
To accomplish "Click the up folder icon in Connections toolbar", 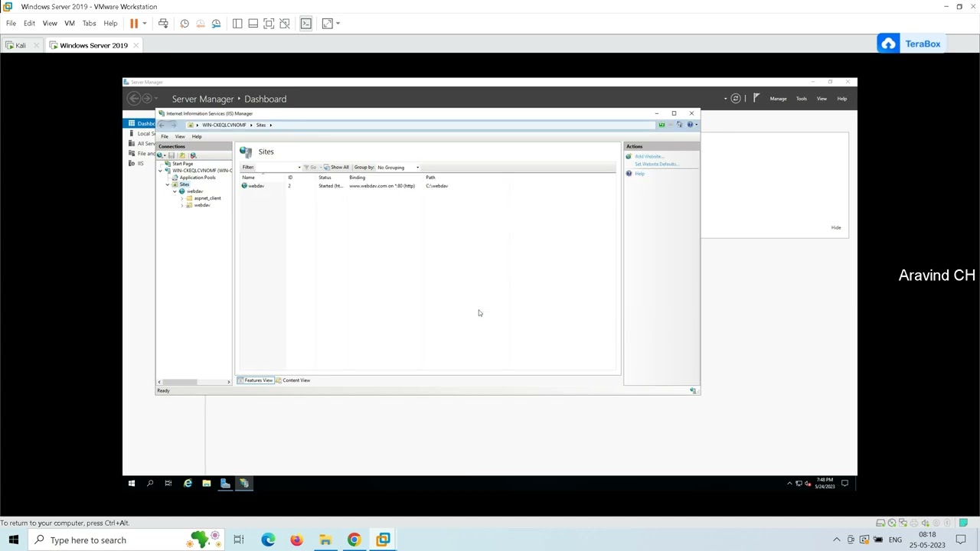I will pyautogui.click(x=182, y=155).
